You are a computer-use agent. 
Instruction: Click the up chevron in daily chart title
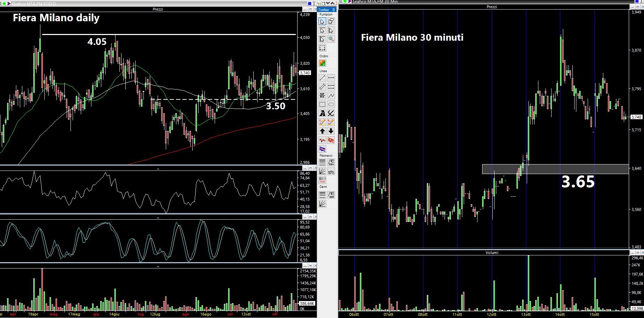click(333, 4)
